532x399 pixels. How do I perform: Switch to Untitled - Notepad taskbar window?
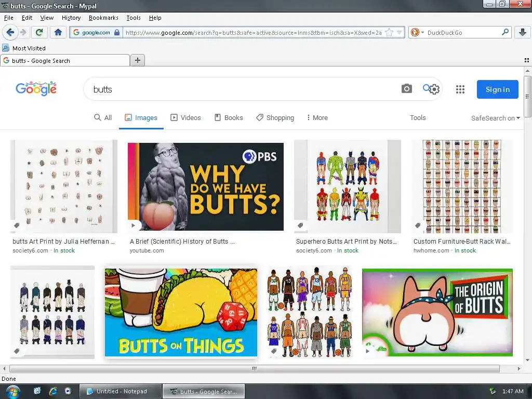tap(121, 391)
